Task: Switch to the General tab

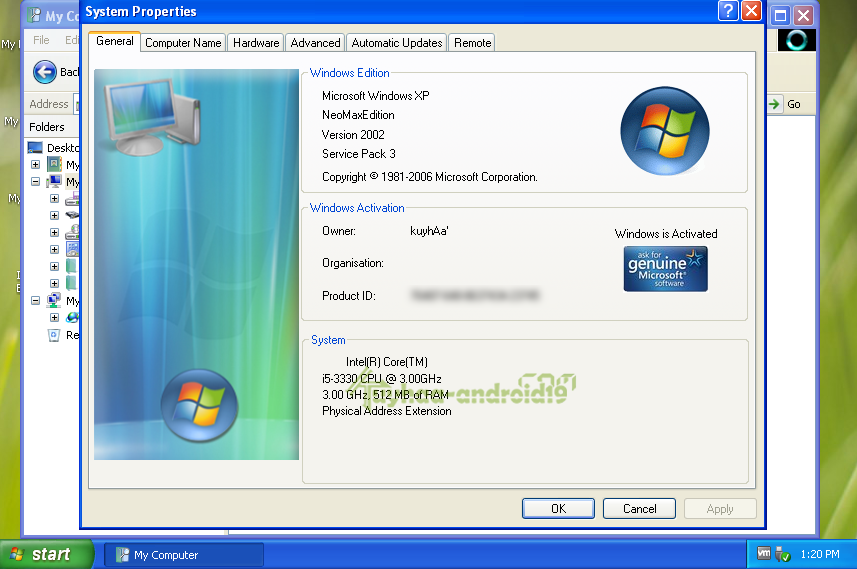Action: tap(114, 41)
